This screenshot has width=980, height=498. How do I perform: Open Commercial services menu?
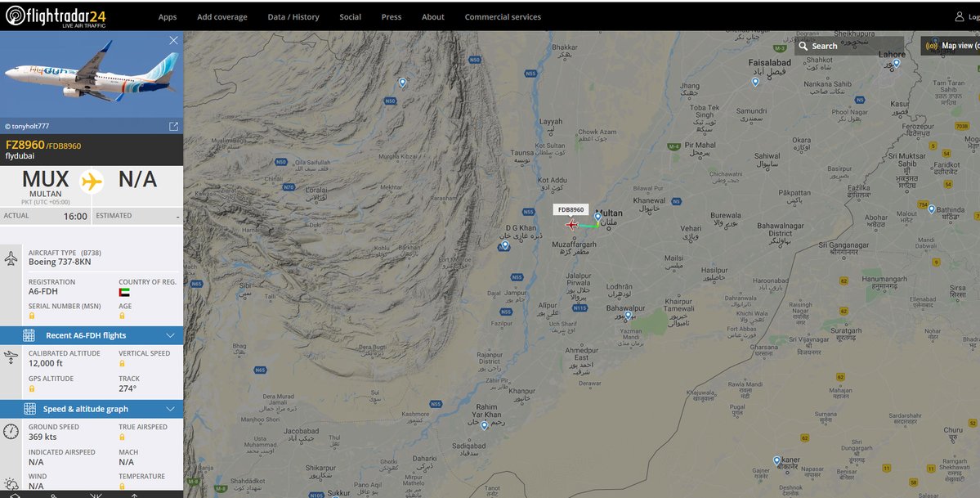(x=503, y=17)
